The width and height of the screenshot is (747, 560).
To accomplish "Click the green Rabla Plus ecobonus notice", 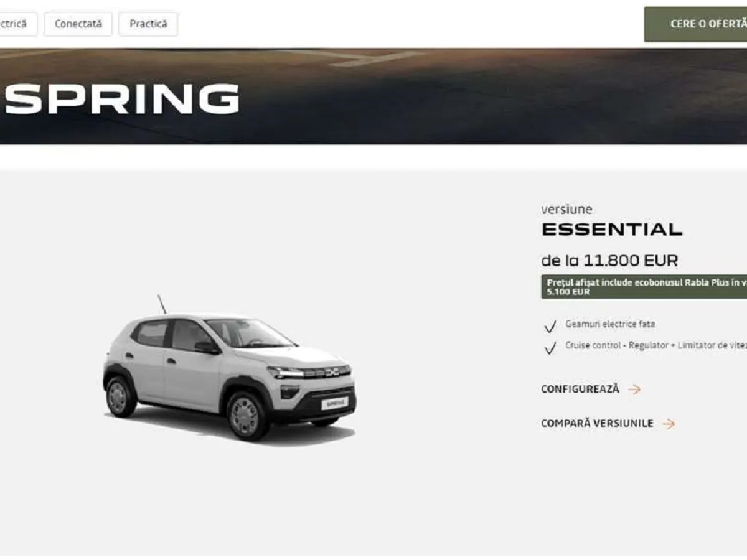I will click(x=644, y=287).
